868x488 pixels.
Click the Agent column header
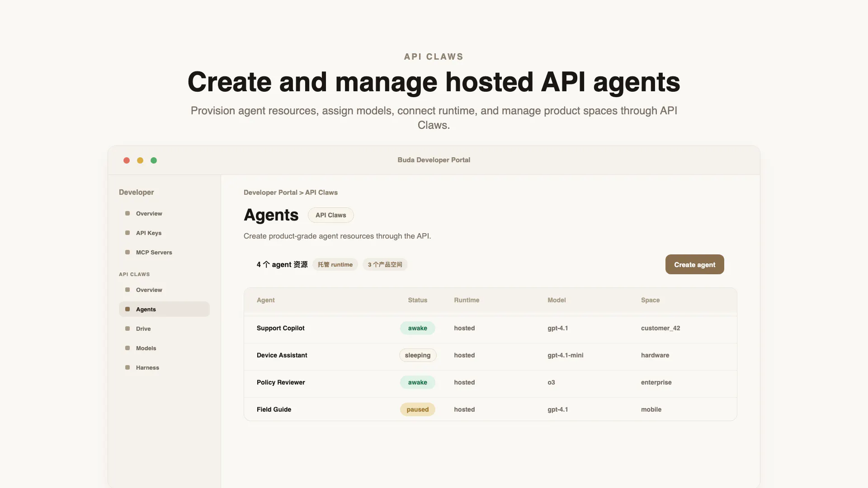point(265,300)
